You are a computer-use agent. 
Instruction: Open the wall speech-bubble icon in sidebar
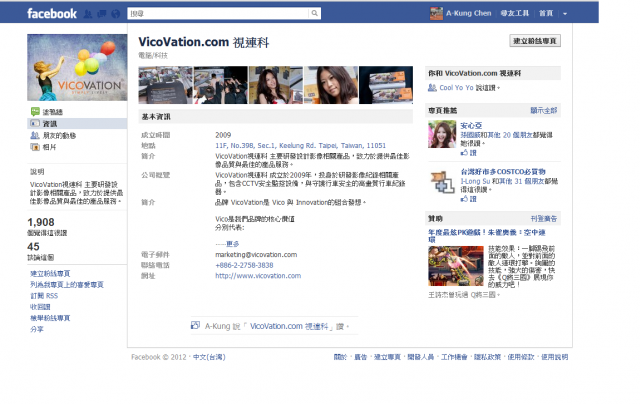(x=35, y=111)
